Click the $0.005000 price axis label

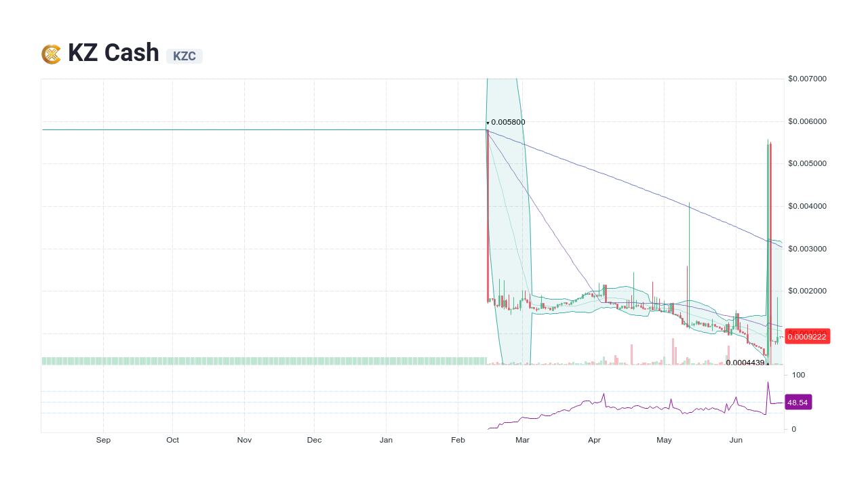(807, 163)
